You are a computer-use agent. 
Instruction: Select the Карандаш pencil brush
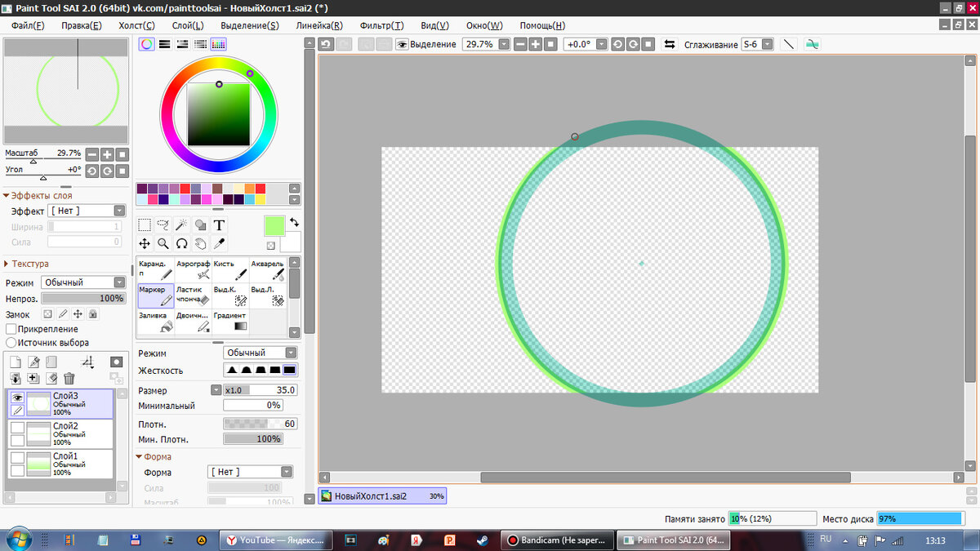[x=155, y=270]
